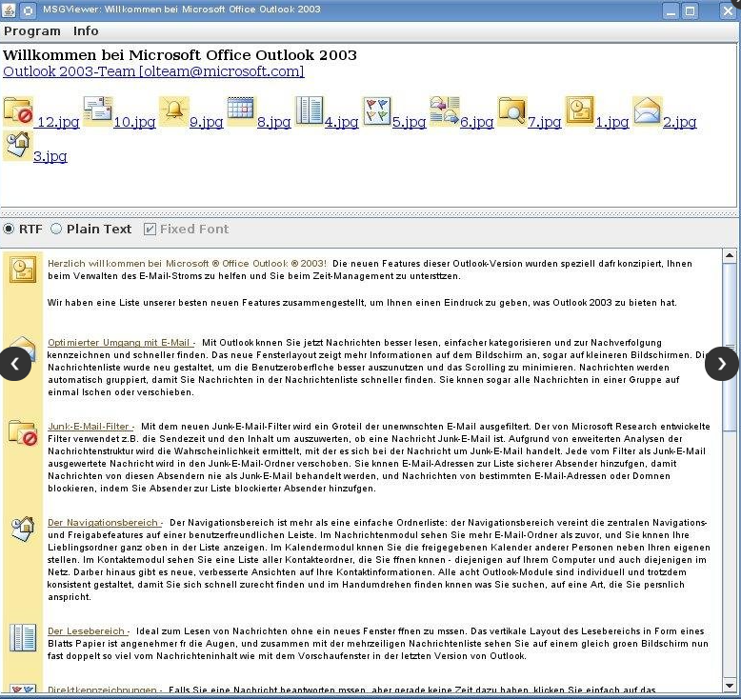Screen dimensions: 741x700
Task: Click the message body scrollbar thumb
Action: (x=730, y=345)
